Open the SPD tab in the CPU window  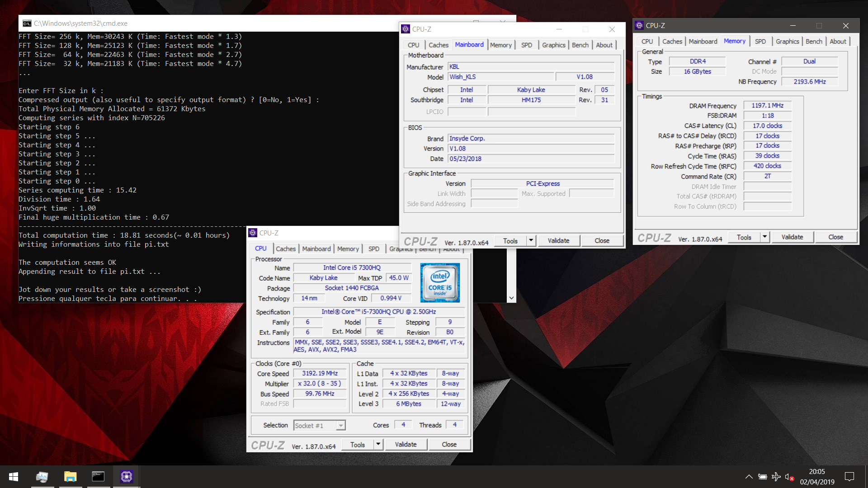point(373,249)
